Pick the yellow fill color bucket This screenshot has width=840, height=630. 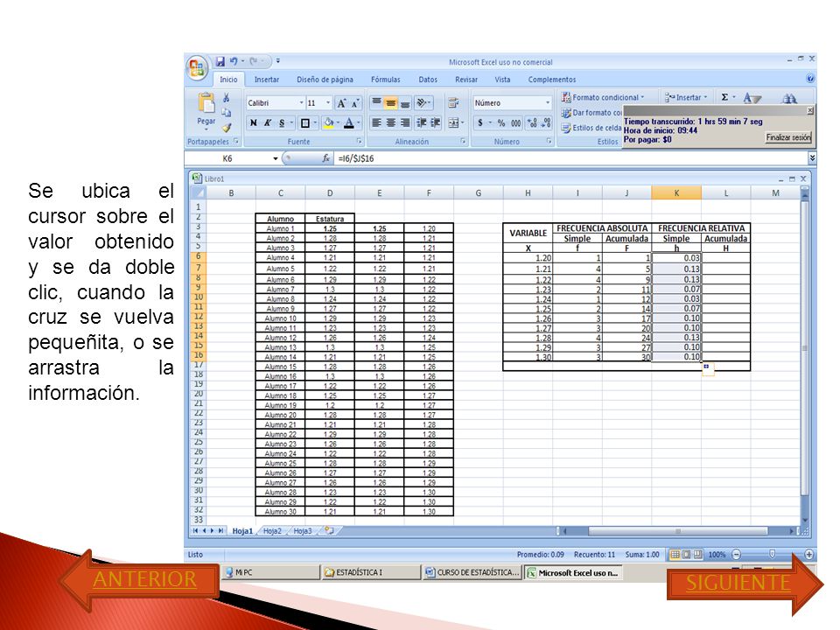[x=328, y=123]
